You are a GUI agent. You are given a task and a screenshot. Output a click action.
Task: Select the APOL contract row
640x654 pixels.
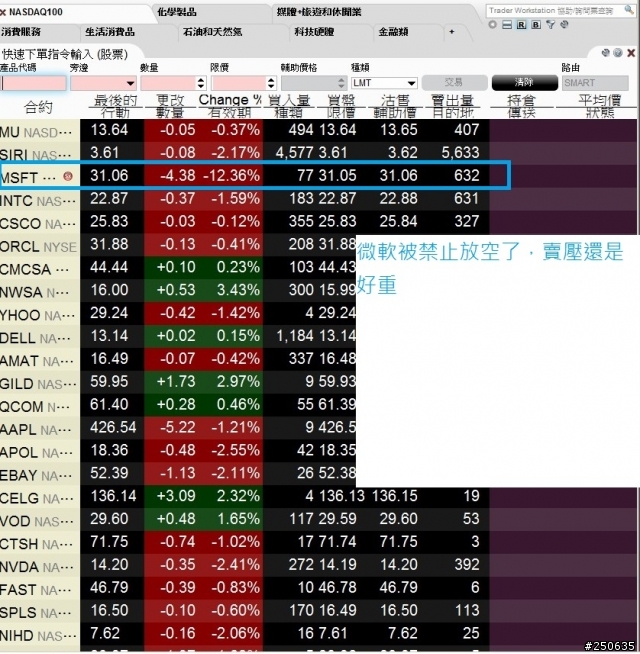click(40, 453)
